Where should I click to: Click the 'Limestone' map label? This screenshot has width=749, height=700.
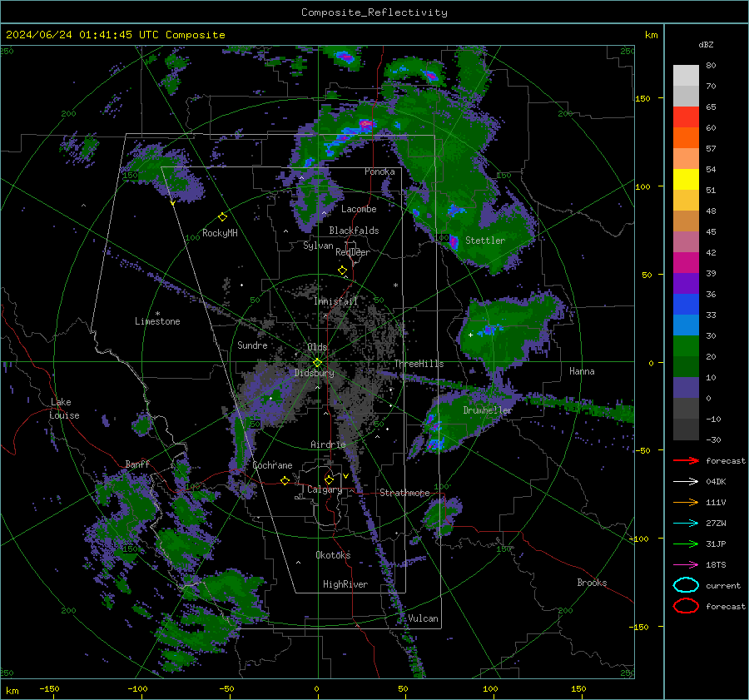(157, 321)
